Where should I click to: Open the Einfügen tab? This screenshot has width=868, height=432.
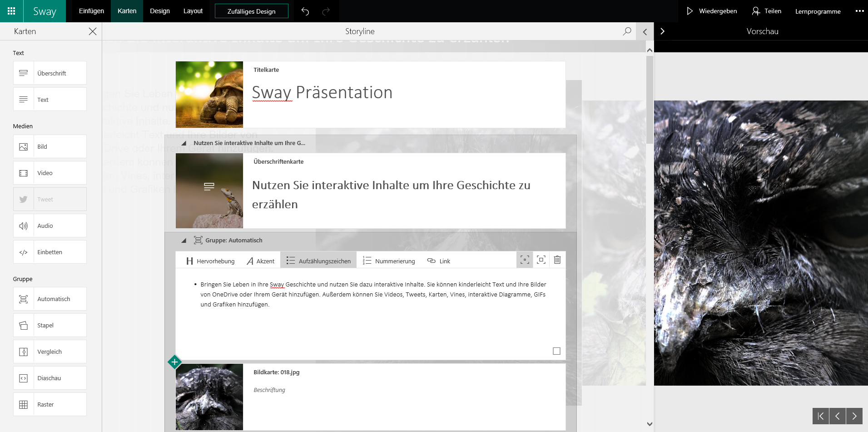pyautogui.click(x=91, y=11)
